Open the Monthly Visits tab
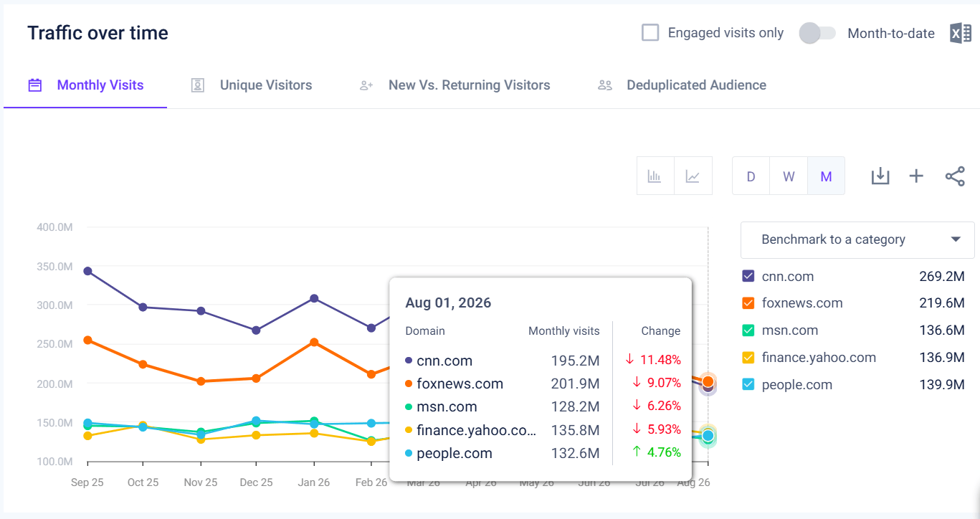 point(85,85)
